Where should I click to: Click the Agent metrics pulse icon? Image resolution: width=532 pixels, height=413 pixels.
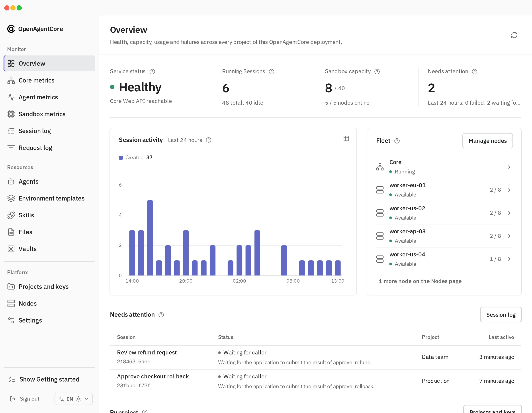[11, 97]
